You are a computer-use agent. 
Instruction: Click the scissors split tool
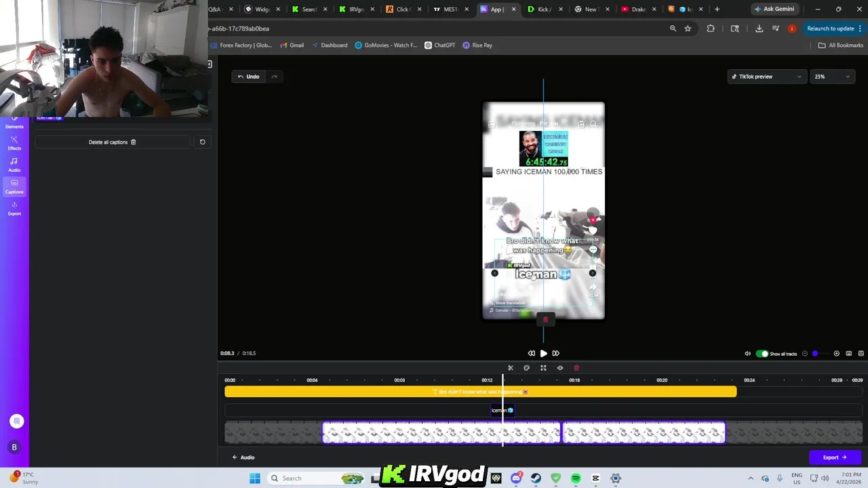[x=511, y=368]
